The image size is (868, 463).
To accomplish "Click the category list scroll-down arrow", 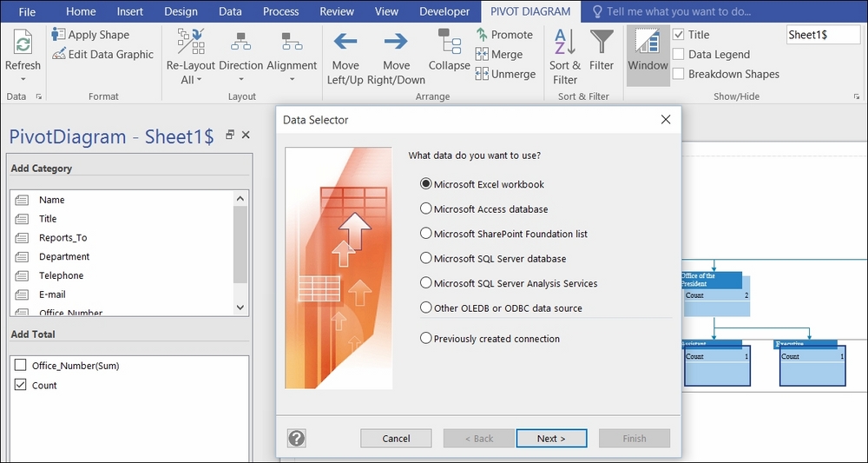I will [240, 307].
